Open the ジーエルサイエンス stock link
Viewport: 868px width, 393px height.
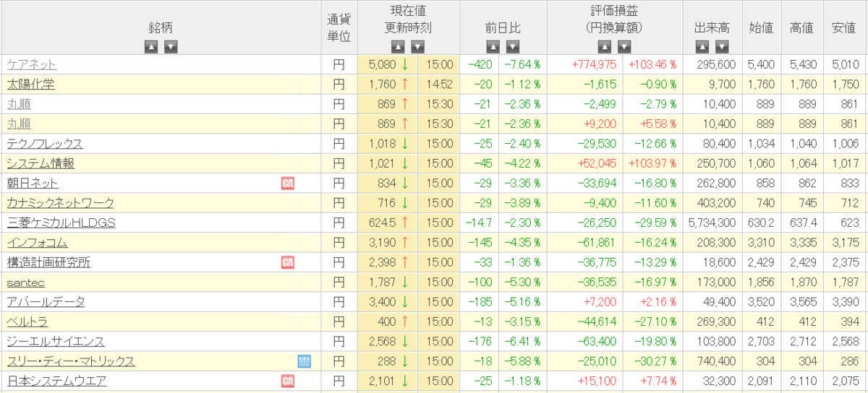[x=56, y=342]
